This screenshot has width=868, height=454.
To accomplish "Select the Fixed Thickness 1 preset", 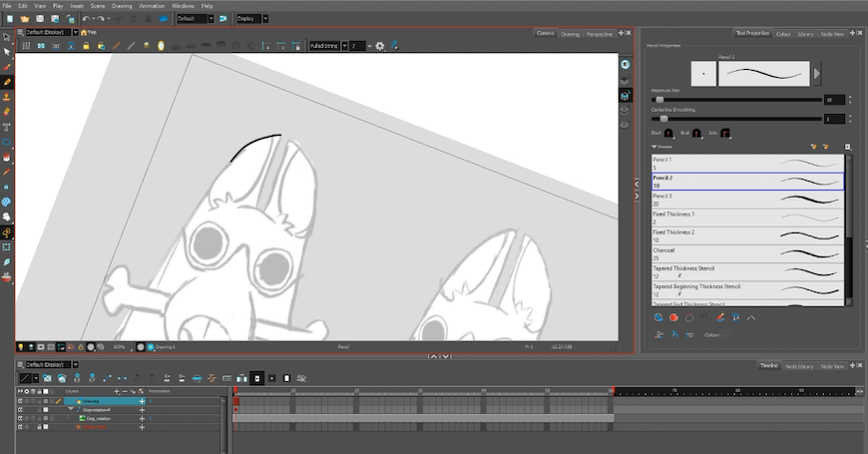I will coord(747,218).
